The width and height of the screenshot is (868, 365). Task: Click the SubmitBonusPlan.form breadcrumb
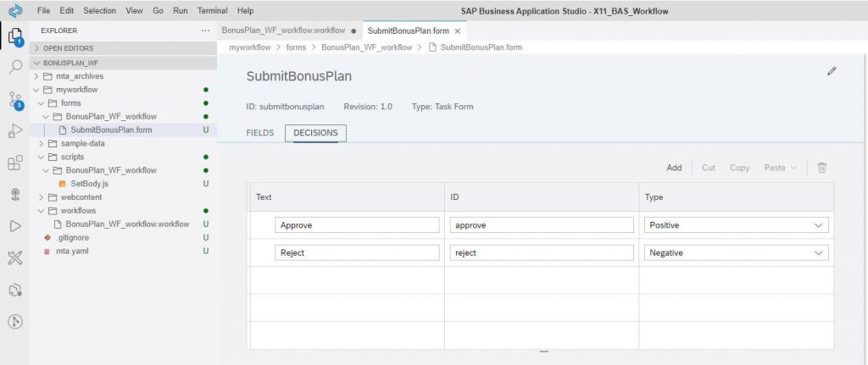click(481, 47)
